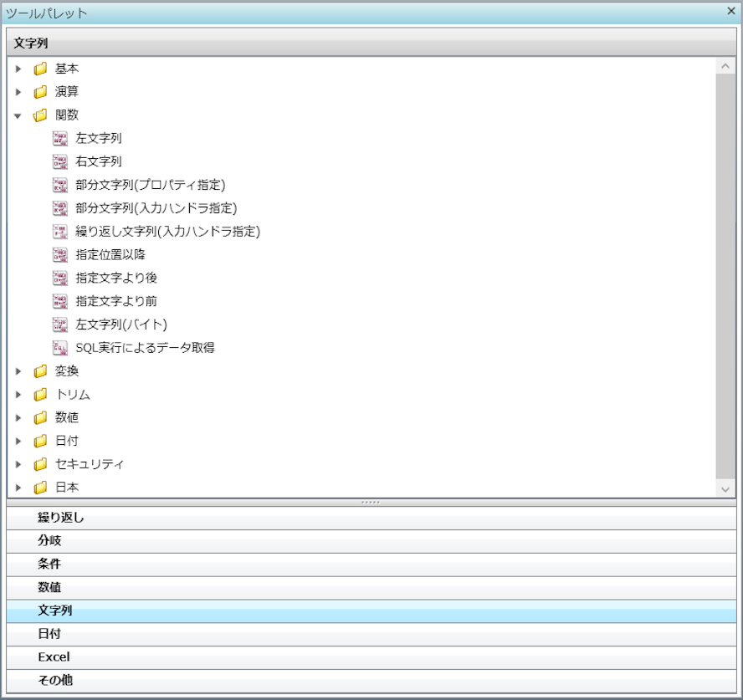
Task: Click the 変換 folder icon
Action: click(40, 371)
